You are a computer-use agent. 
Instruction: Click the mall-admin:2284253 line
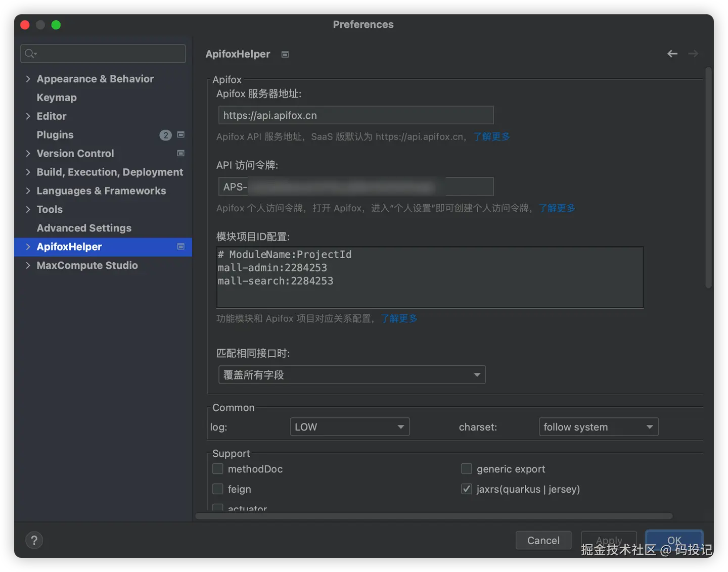tap(272, 268)
